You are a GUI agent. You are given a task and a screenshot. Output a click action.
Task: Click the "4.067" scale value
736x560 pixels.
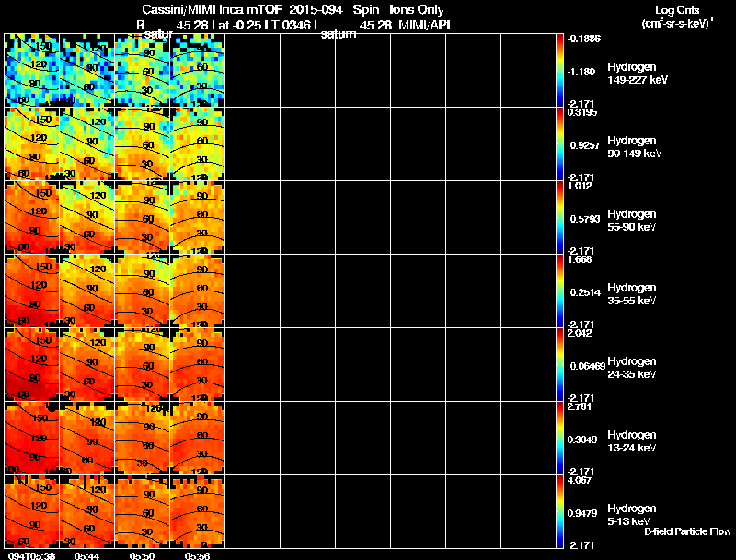coord(580,480)
